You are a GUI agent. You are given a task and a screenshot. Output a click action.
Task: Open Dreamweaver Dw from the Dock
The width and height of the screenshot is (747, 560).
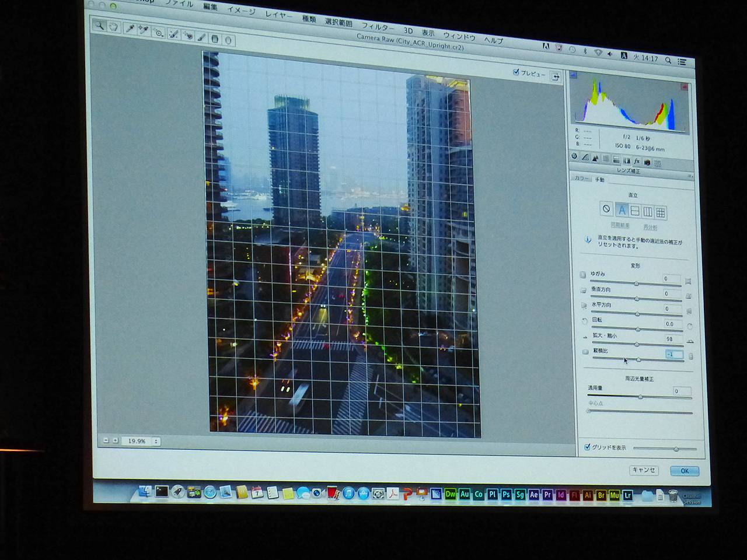[x=450, y=494]
